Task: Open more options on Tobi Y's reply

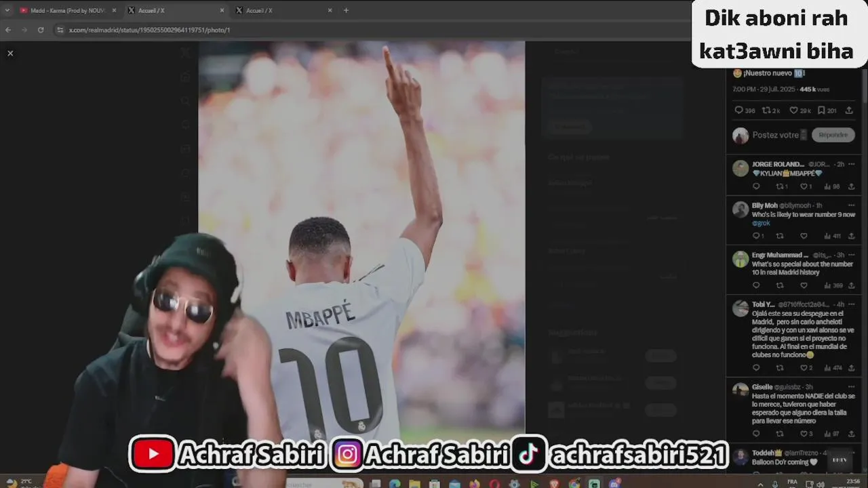Action: pyautogui.click(x=851, y=304)
